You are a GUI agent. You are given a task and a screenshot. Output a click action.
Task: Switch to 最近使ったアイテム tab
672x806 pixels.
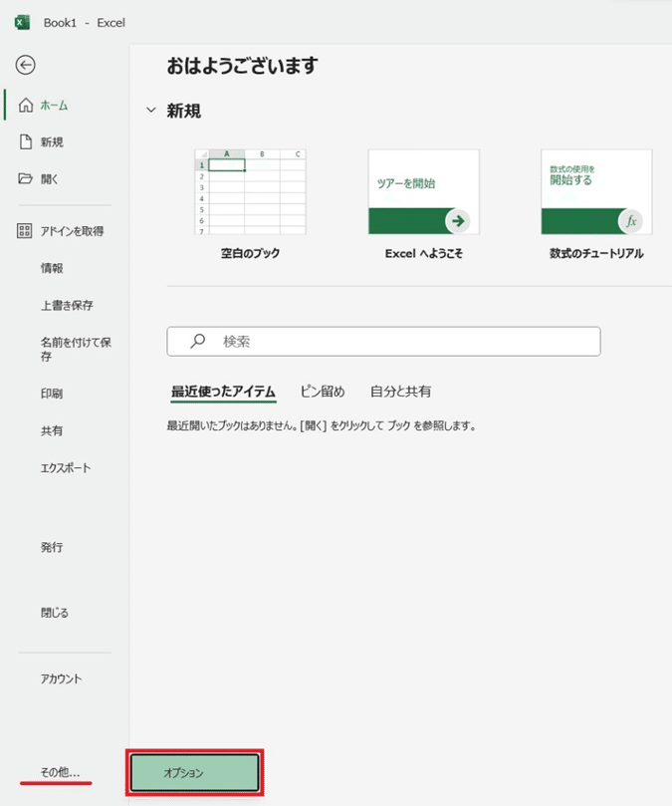pyautogui.click(x=223, y=392)
